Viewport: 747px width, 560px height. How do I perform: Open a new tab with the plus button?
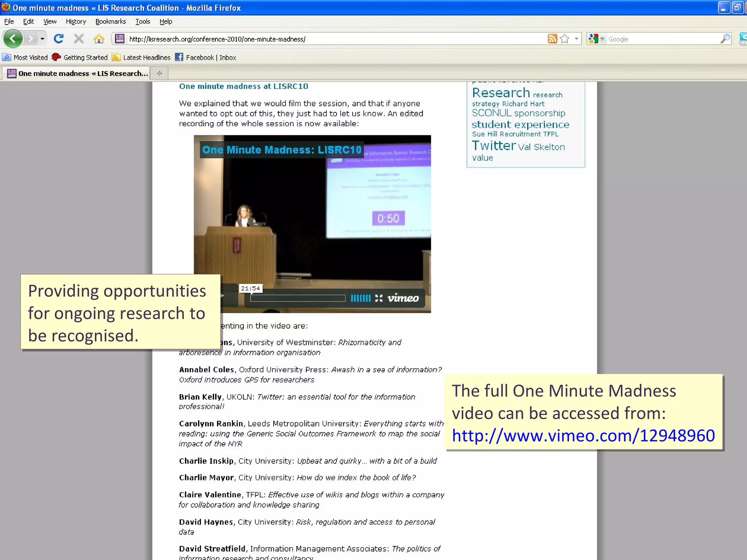159,73
